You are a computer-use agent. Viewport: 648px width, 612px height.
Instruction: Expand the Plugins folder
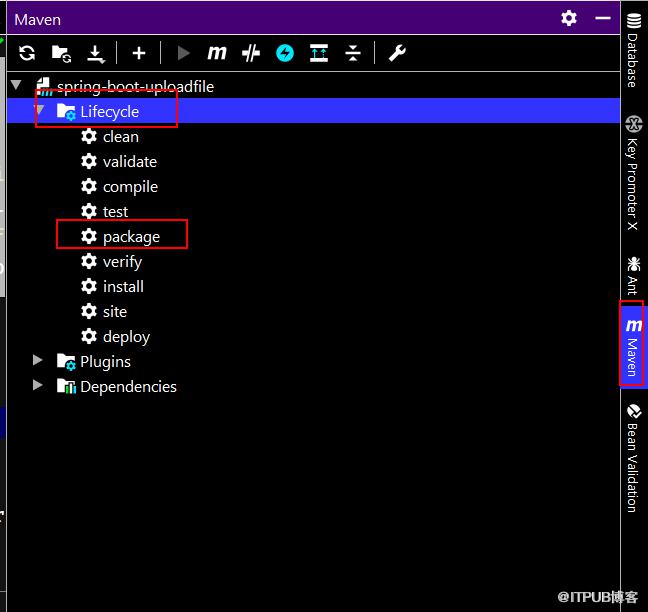click(x=38, y=360)
